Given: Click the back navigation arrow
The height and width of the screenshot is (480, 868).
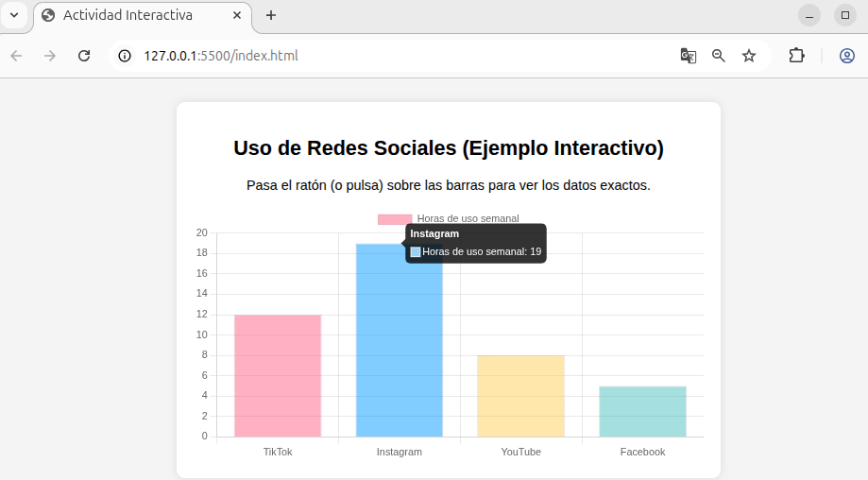Looking at the screenshot, I should point(16,56).
